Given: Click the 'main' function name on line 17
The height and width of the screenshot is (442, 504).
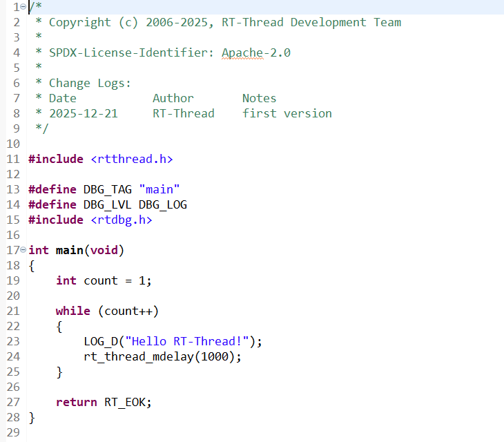Looking at the screenshot, I should (70, 250).
